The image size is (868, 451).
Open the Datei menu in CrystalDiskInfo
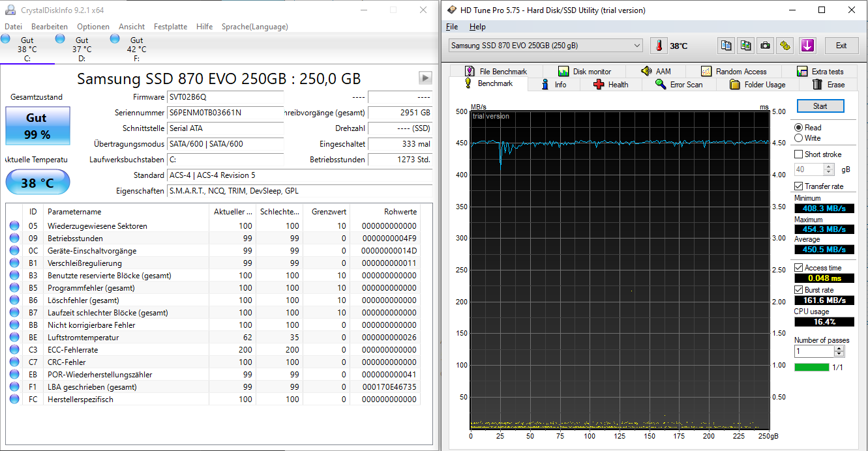(13, 27)
